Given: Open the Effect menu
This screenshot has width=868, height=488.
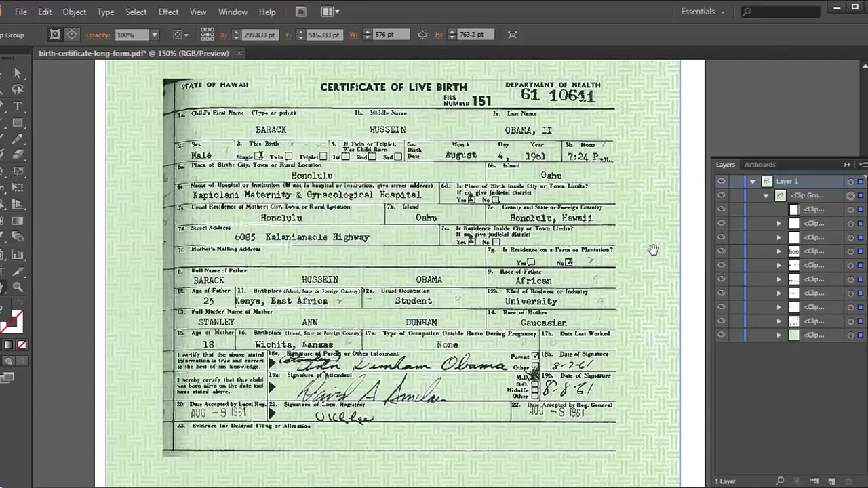Looking at the screenshot, I should click(x=168, y=12).
